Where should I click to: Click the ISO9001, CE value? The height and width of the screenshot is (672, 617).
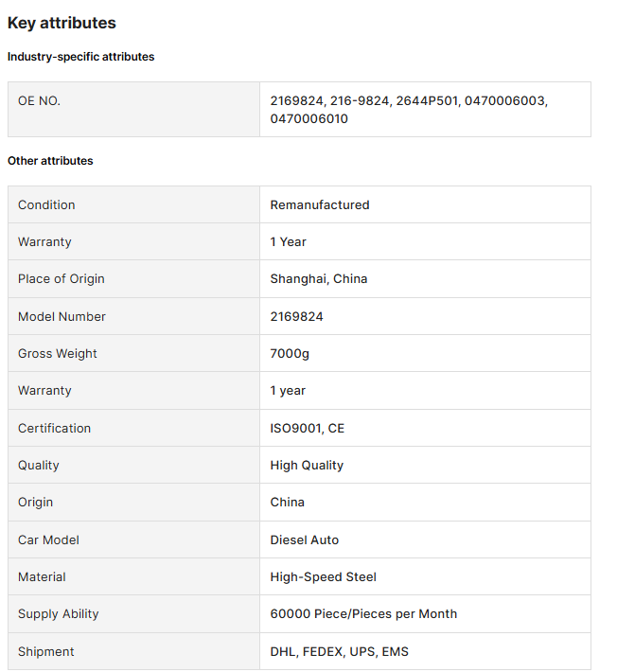click(x=308, y=428)
